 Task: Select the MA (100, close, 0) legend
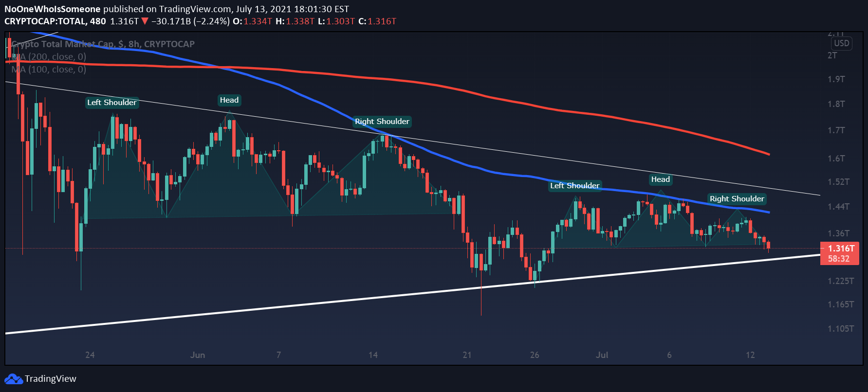pos(49,70)
